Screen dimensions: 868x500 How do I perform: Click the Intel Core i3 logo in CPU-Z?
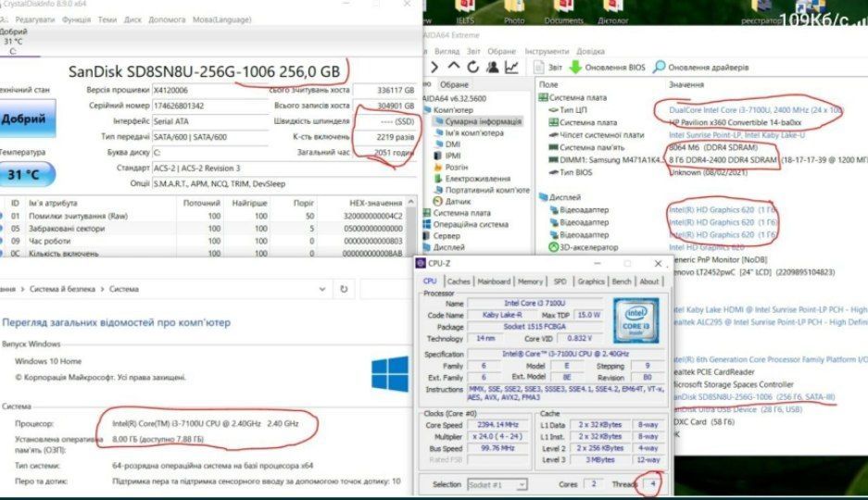[x=636, y=320]
